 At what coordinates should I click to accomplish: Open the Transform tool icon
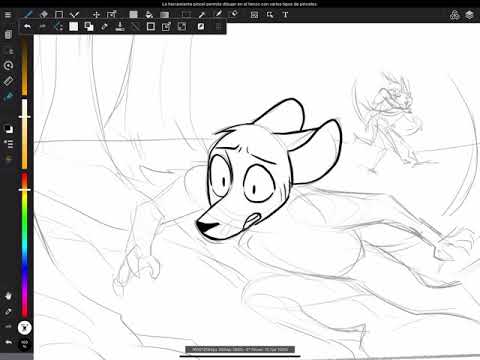coord(111,14)
